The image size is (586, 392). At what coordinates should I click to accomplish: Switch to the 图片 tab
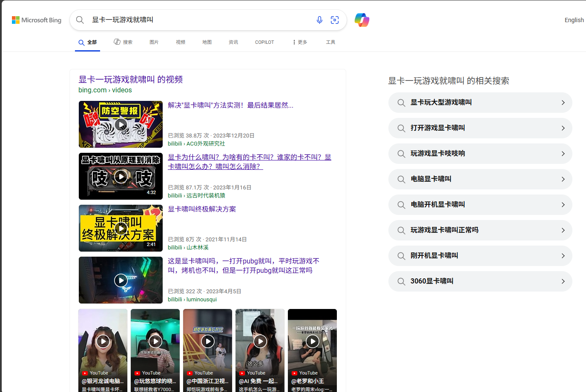(x=154, y=42)
